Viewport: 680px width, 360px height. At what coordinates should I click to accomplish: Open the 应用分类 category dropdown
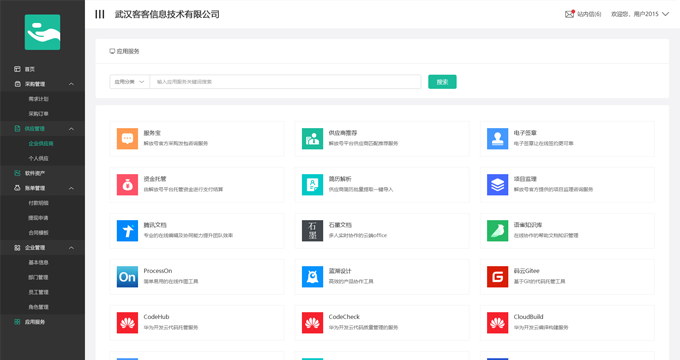[x=129, y=82]
